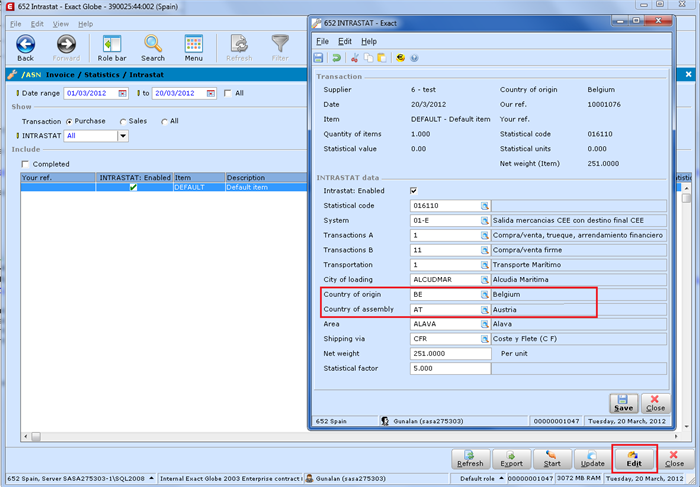This screenshot has height=487, width=700.
Task: Open View menu in main window
Action: click(61, 24)
